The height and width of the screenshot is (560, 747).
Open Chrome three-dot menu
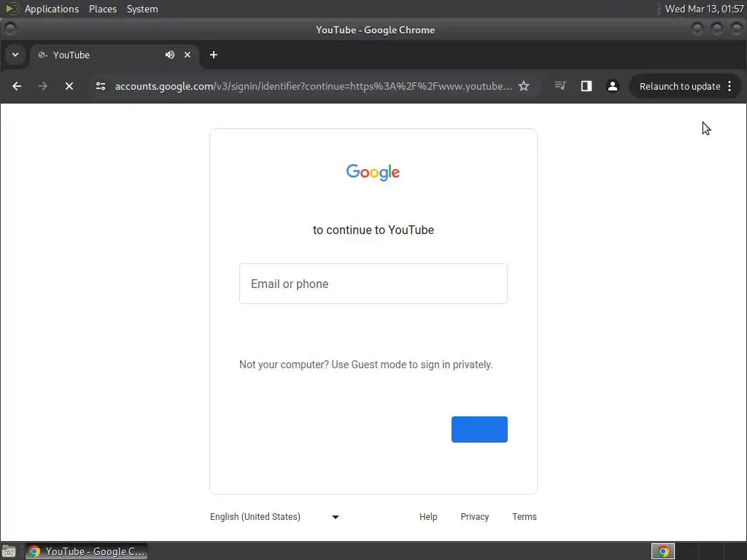[x=729, y=86]
